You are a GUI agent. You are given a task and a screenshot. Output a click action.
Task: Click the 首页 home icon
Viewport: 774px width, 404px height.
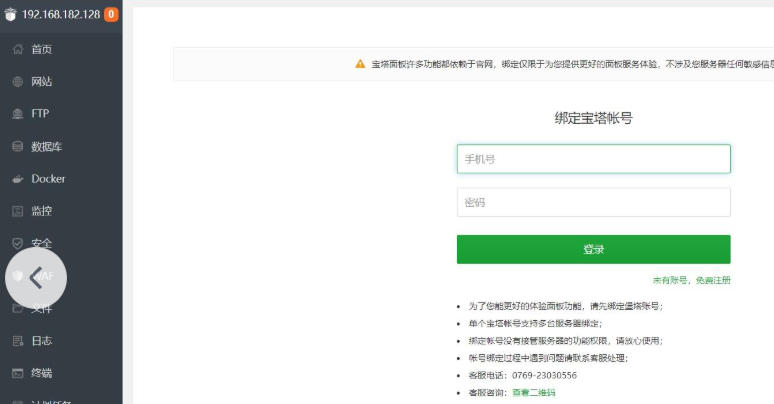[18, 49]
